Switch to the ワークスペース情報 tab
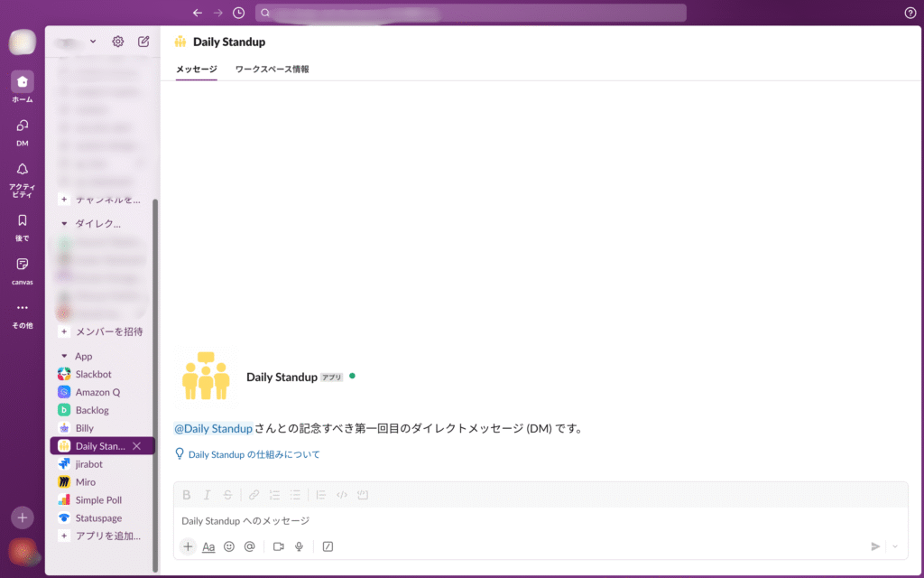This screenshot has height=578, width=924. pyautogui.click(x=273, y=69)
